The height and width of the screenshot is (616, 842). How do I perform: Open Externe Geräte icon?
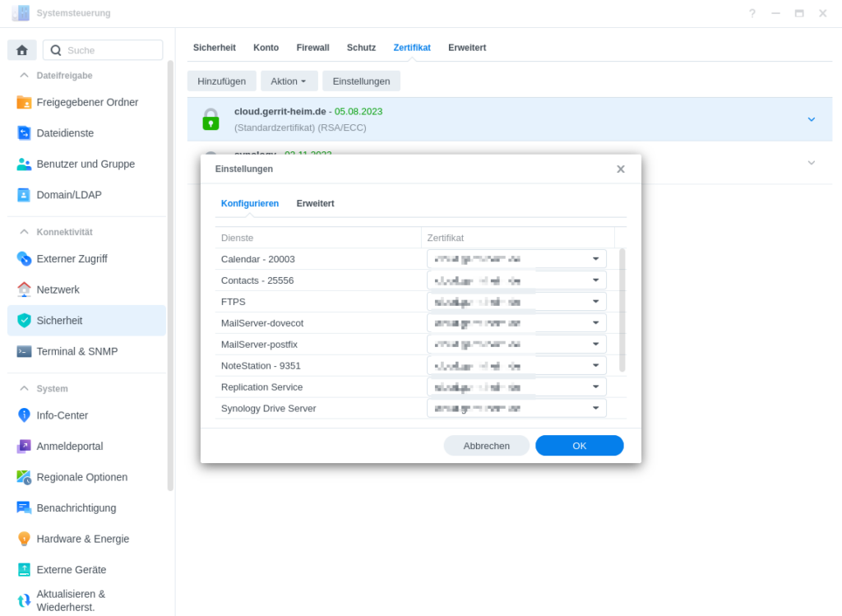click(24, 569)
